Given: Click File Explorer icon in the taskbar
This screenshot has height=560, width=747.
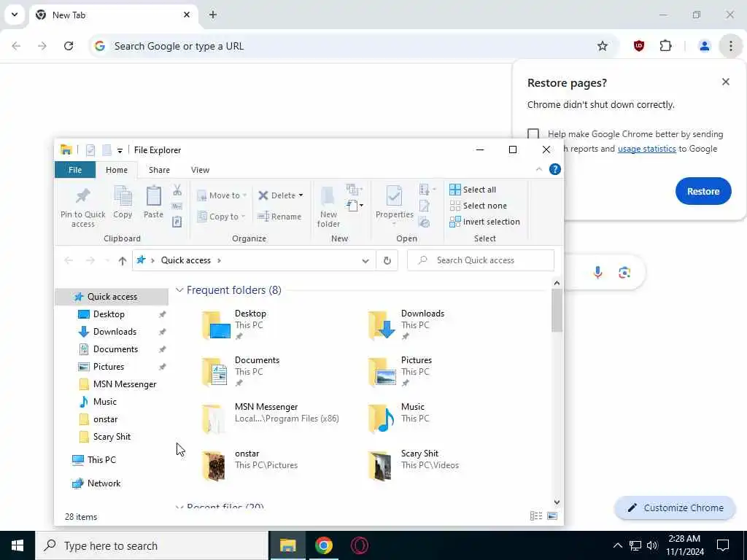Looking at the screenshot, I should click(x=287, y=545).
